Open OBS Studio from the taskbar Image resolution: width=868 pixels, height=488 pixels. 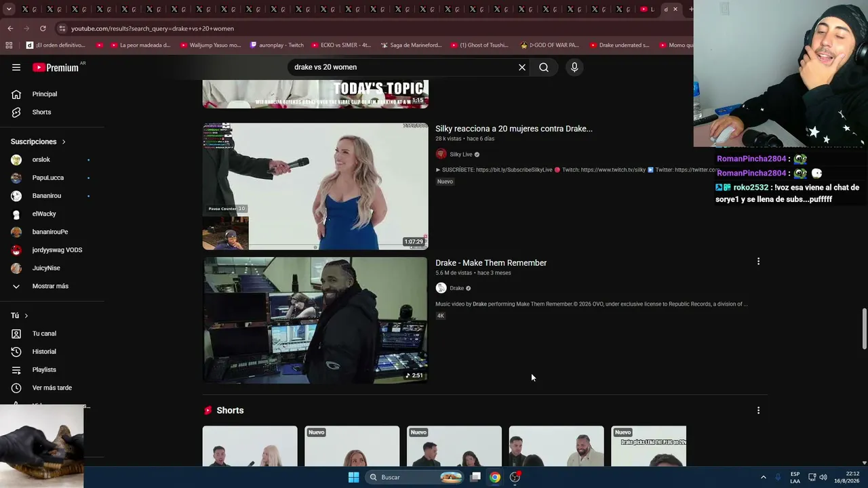[x=515, y=477]
